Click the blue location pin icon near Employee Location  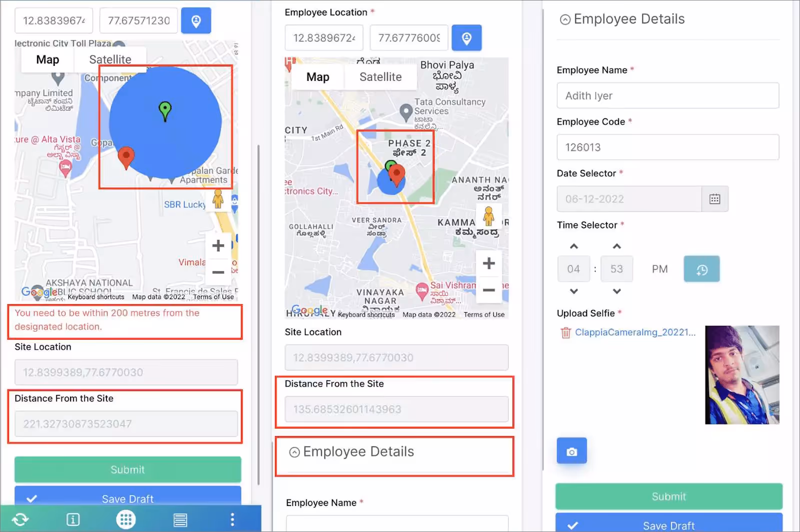[466, 37]
